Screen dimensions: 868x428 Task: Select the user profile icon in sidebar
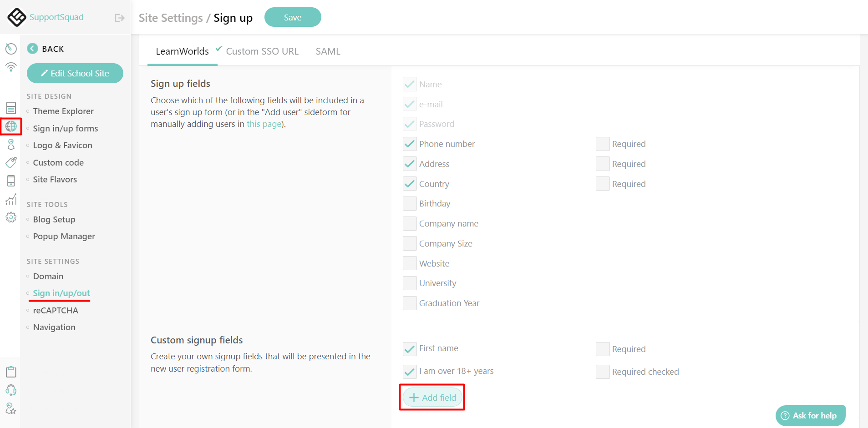[x=10, y=144]
